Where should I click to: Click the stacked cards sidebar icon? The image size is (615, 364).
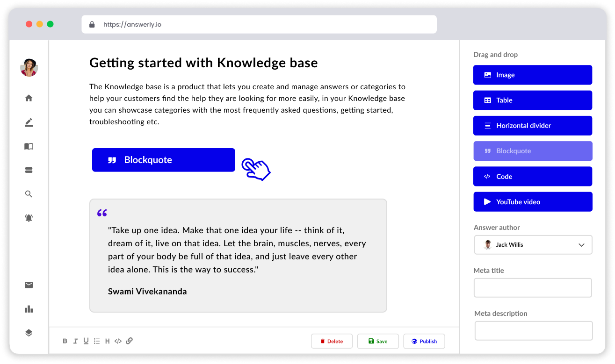tap(29, 170)
